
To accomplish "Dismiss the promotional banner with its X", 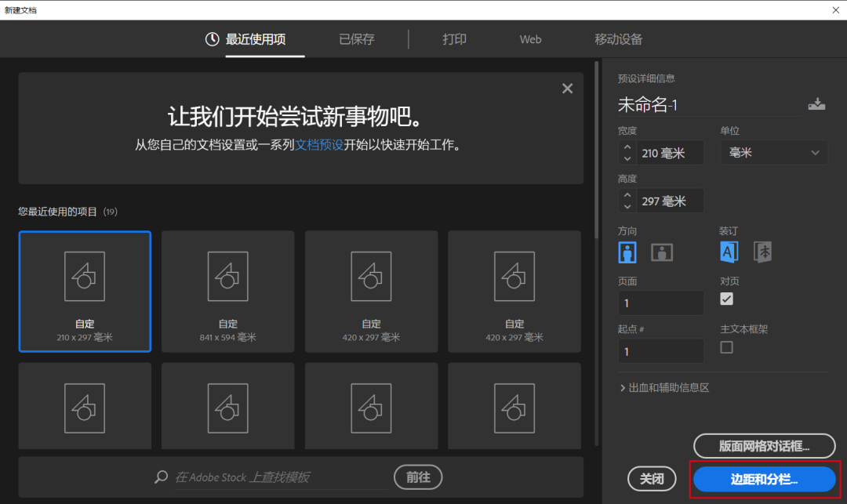I will (x=567, y=88).
